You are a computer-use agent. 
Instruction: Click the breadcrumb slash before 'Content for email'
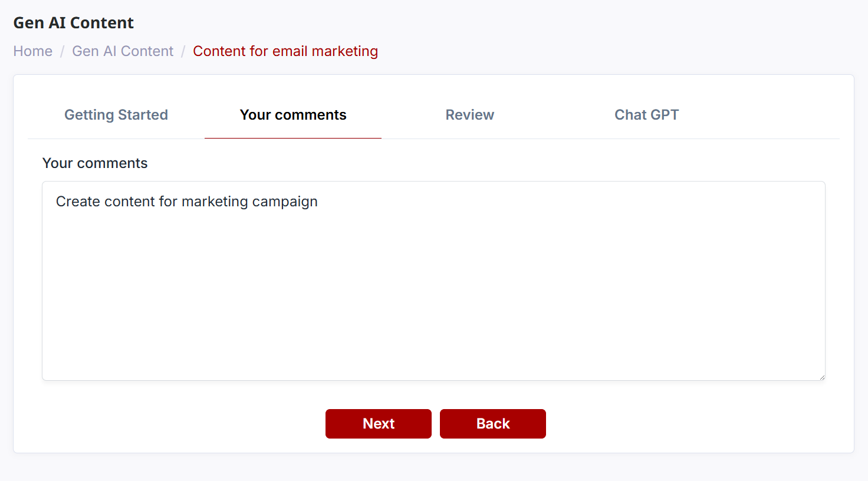point(183,51)
